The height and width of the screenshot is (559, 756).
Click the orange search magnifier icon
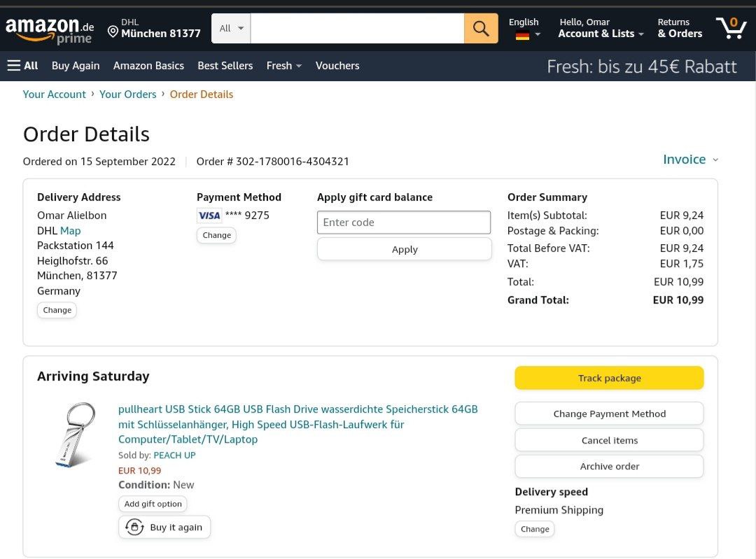click(x=481, y=29)
